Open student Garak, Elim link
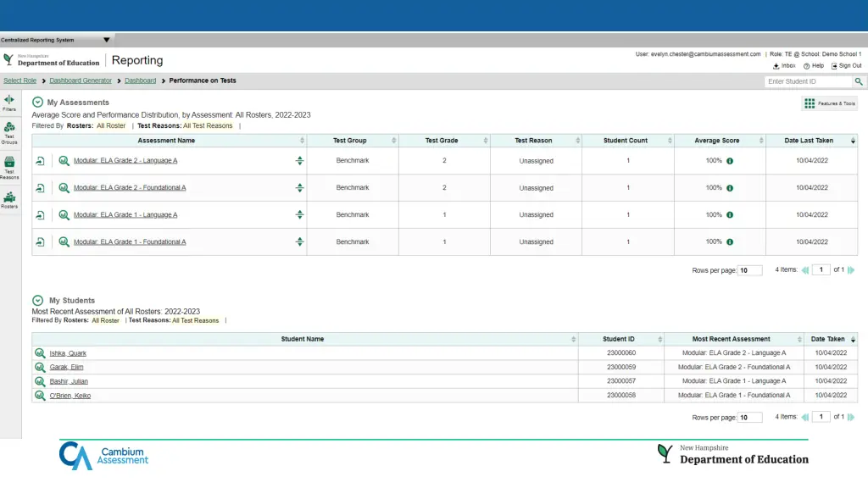868x488 pixels. click(x=66, y=367)
